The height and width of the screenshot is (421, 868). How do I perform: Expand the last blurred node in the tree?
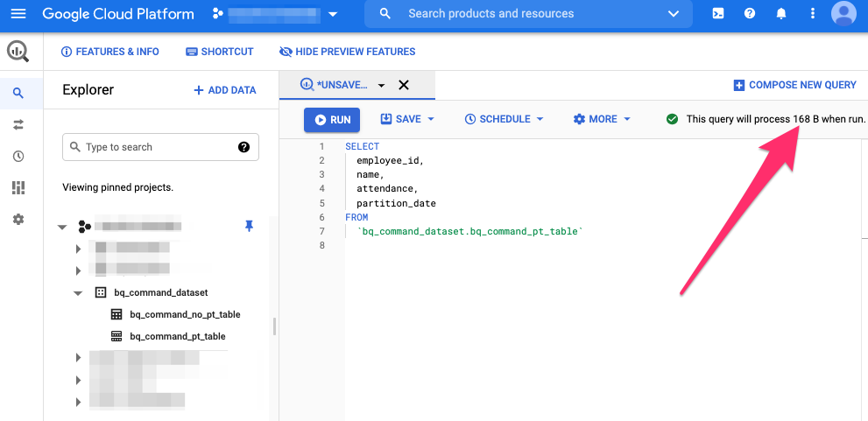click(78, 402)
